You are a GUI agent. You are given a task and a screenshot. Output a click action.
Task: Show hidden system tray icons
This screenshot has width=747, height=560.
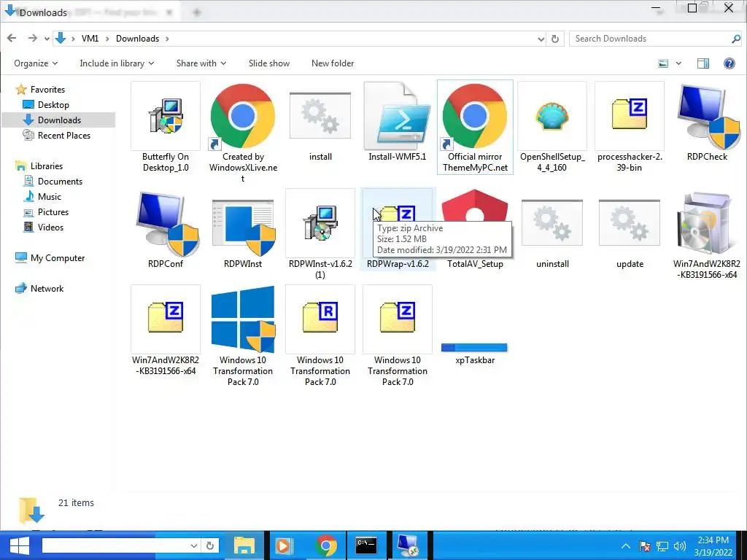(626, 546)
